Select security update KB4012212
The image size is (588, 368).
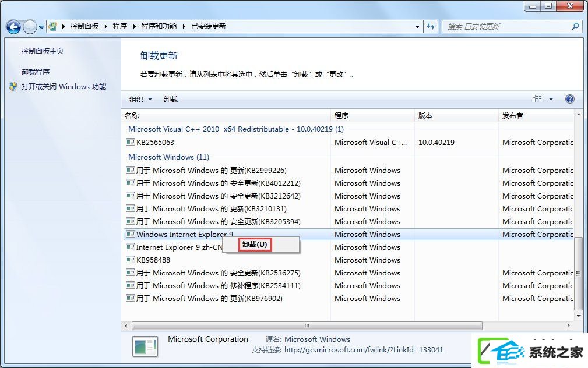348,183
